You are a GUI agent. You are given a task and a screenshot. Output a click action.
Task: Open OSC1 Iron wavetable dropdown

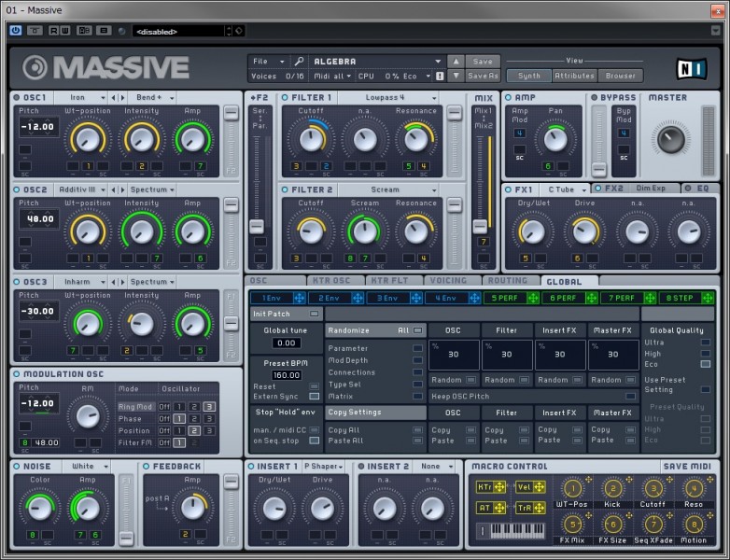[x=81, y=98]
